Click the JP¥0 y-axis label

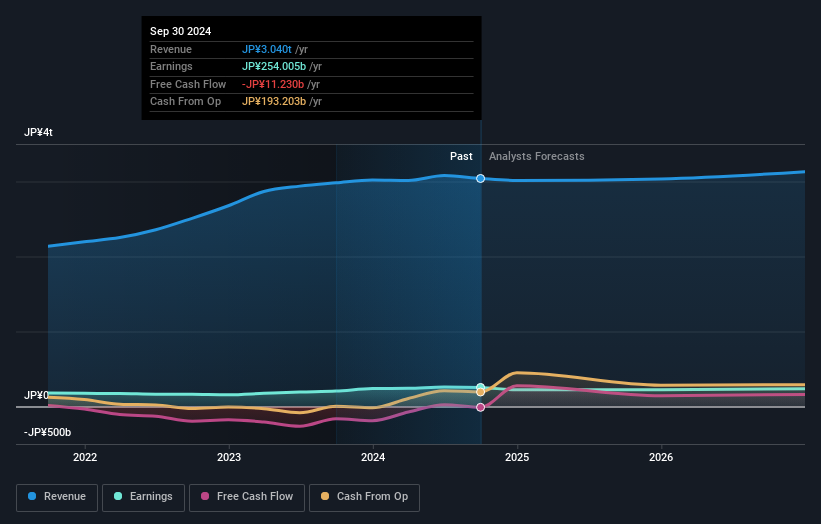[36, 395]
